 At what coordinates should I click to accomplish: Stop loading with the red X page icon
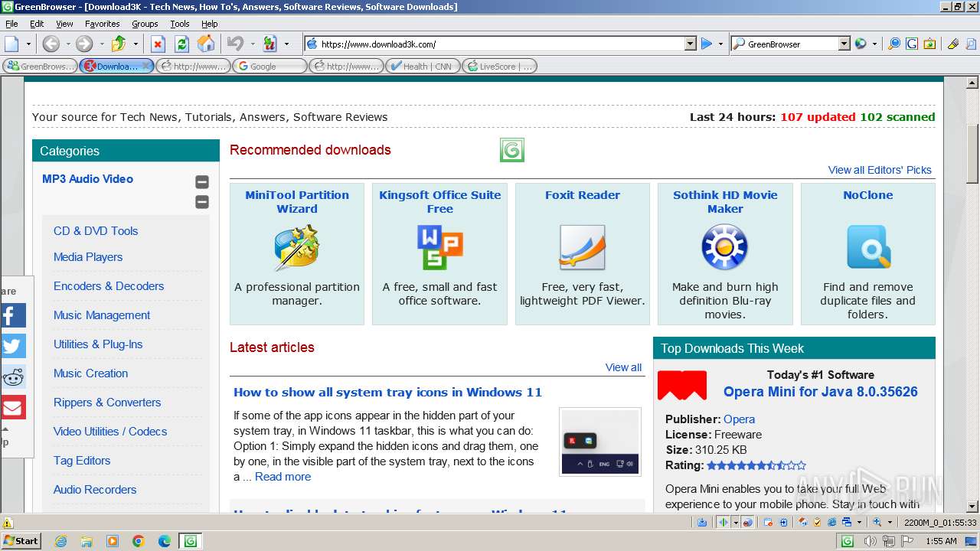pos(158,44)
